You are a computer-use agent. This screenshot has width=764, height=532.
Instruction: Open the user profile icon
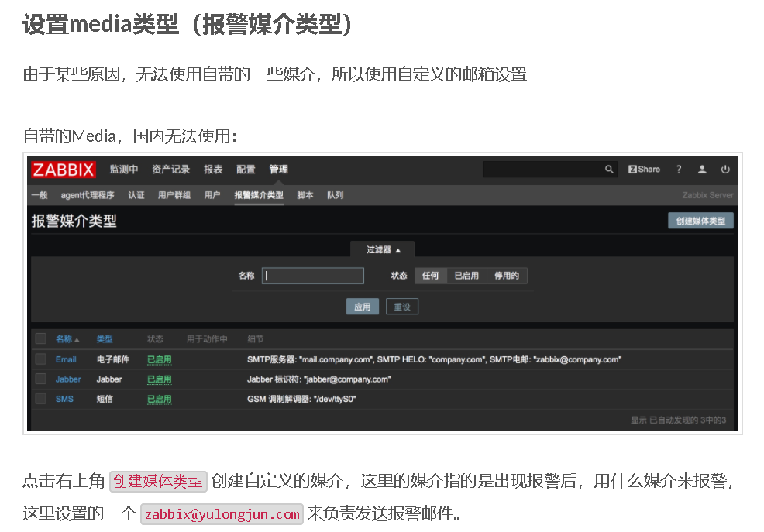(x=702, y=170)
